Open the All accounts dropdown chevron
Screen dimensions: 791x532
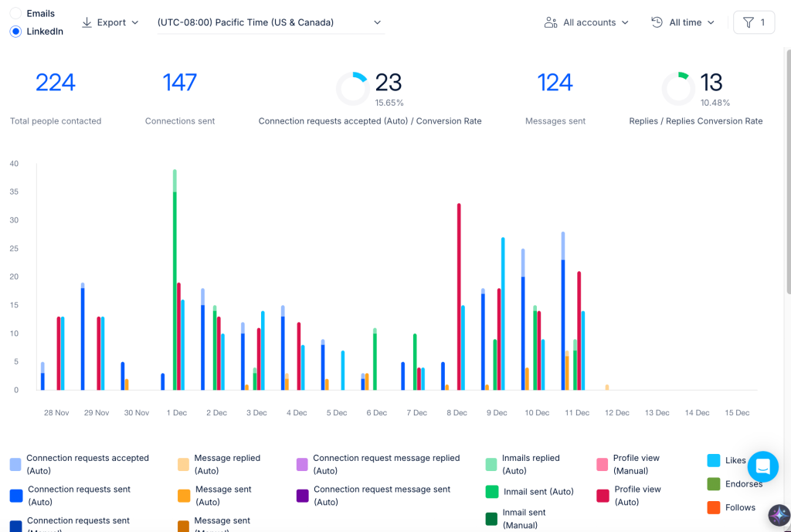(x=625, y=22)
